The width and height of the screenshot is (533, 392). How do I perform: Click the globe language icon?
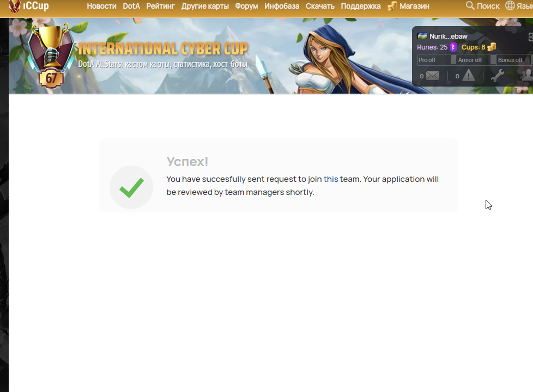pos(510,5)
